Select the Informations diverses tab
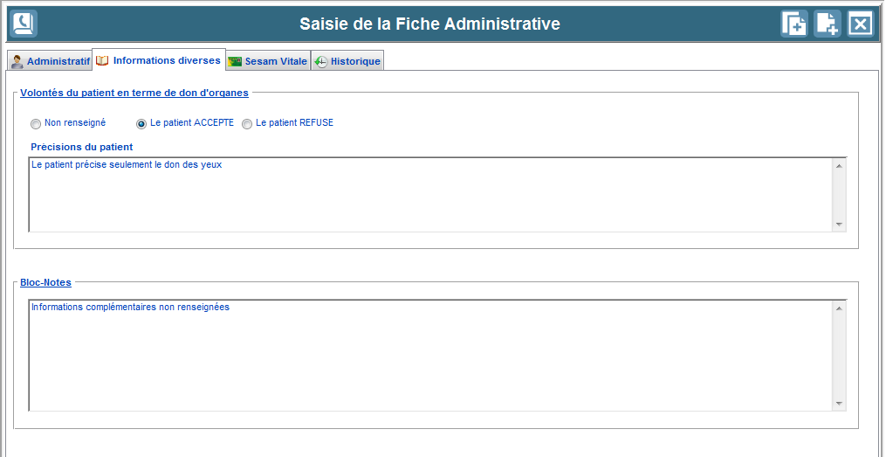Image resolution: width=886 pixels, height=457 pixels. click(x=158, y=60)
